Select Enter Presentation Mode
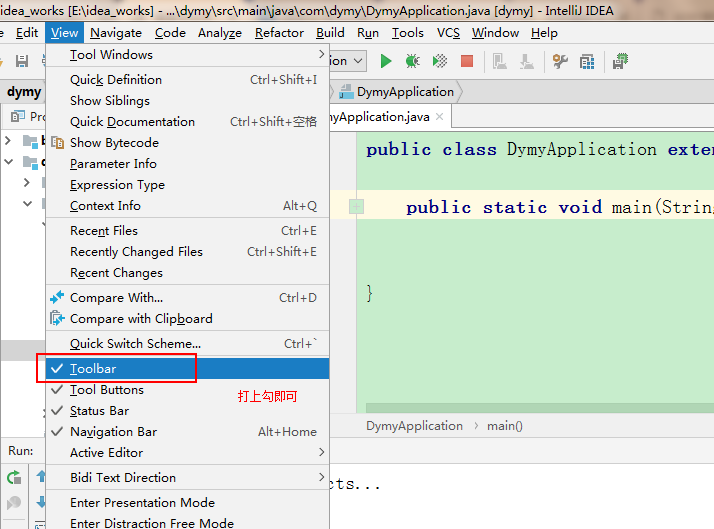The height and width of the screenshot is (529, 714). click(x=188, y=503)
